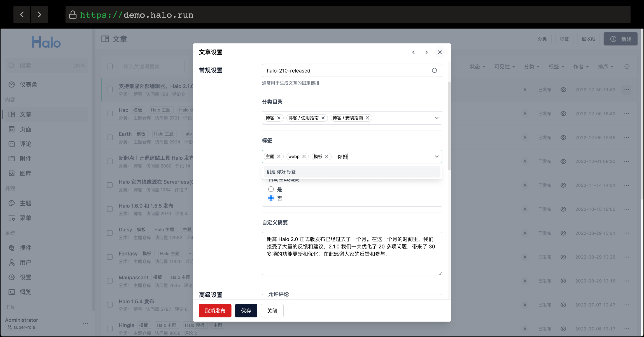Screen dimensions: 644x337
Task: Select the 否 radio option
Action: [x=271, y=198]
